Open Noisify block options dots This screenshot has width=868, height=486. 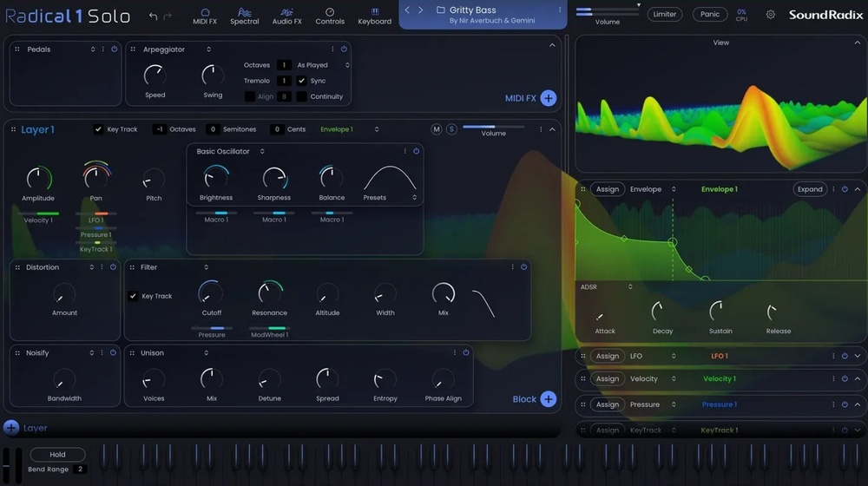[102, 352]
